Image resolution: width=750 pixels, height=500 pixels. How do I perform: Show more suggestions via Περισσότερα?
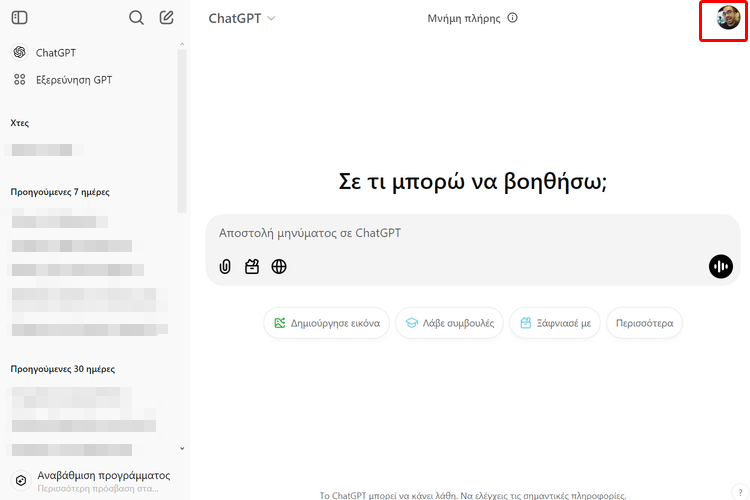tap(644, 323)
